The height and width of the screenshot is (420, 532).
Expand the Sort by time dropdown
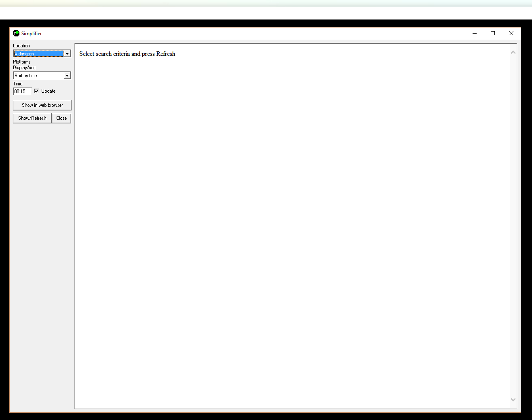pyautogui.click(x=42, y=76)
